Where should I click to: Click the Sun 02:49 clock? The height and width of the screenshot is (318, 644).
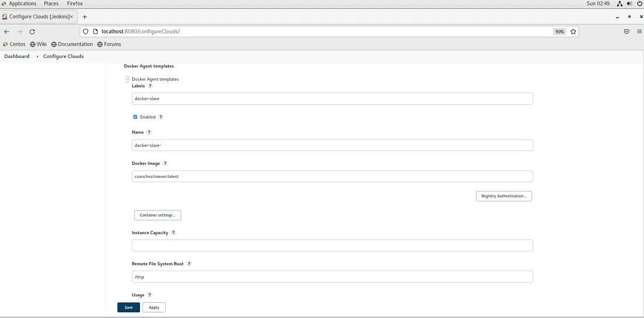(x=598, y=4)
